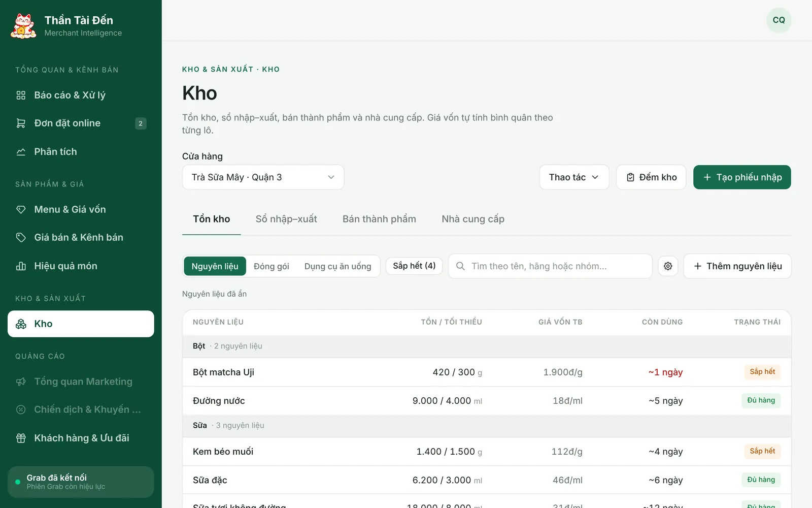Screen dimensions: 812x508
Task: Open Phân tích chart icon
Action: tap(21, 152)
